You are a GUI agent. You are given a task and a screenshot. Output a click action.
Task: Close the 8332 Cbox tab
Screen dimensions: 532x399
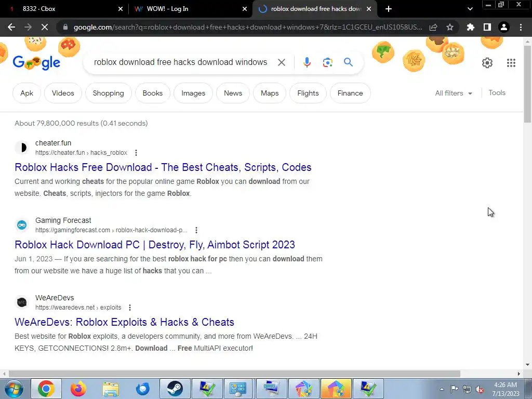pyautogui.click(x=121, y=9)
